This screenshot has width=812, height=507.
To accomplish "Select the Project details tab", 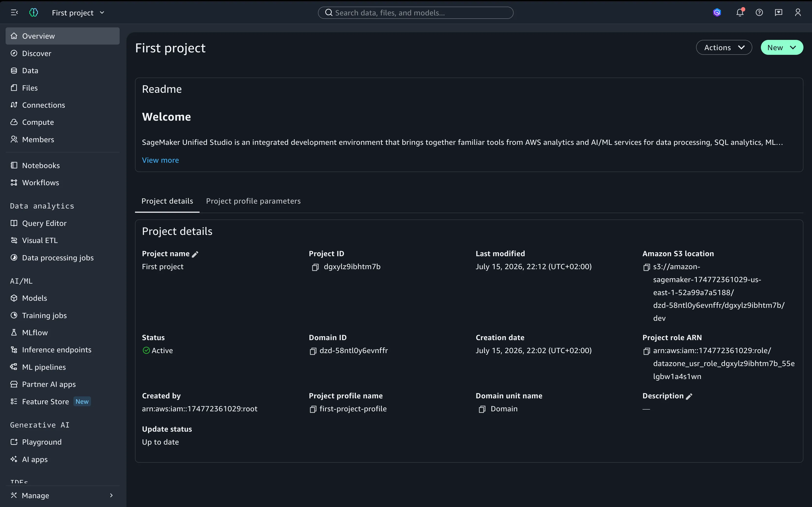I will click(167, 201).
